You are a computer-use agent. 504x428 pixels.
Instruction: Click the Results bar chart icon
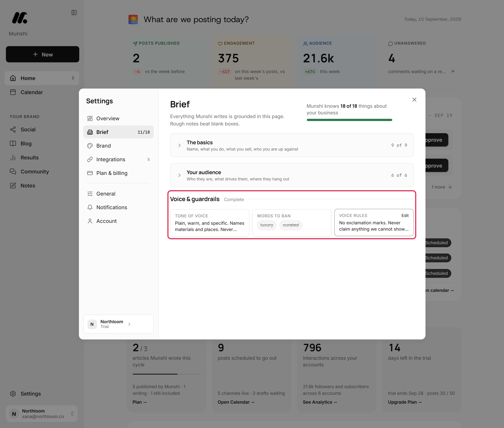pos(13,158)
